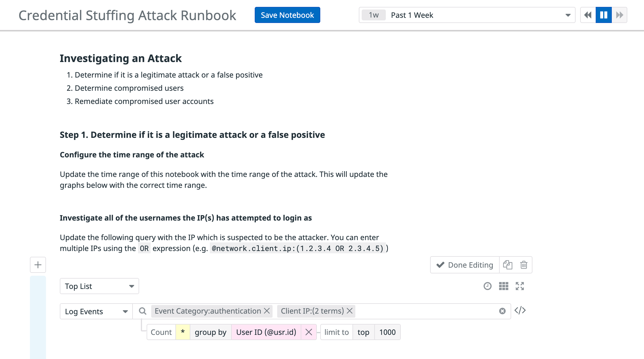Delete the cell using the trash icon
Image resolution: width=644 pixels, height=359 pixels.
(523, 265)
